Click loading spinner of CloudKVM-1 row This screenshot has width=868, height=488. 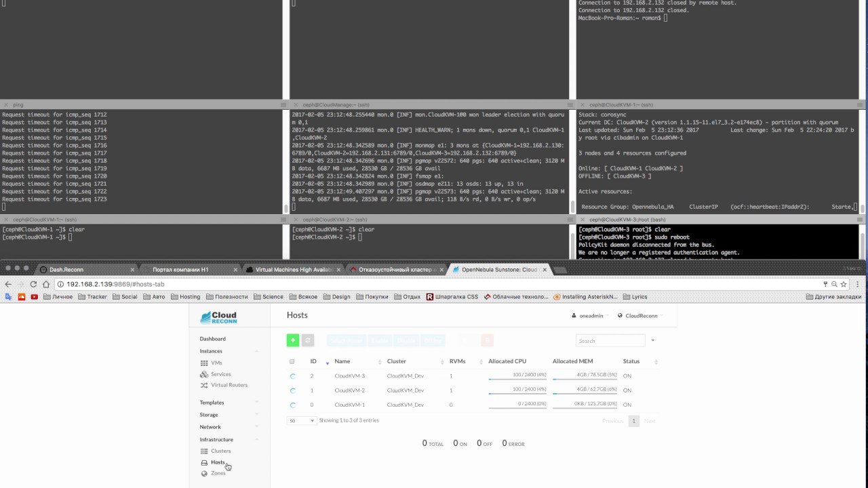coord(293,405)
